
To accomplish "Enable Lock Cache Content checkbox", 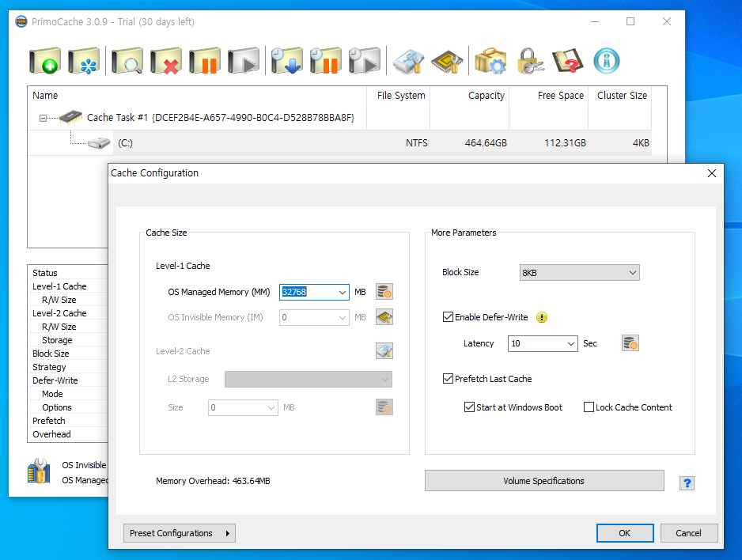I will [589, 407].
